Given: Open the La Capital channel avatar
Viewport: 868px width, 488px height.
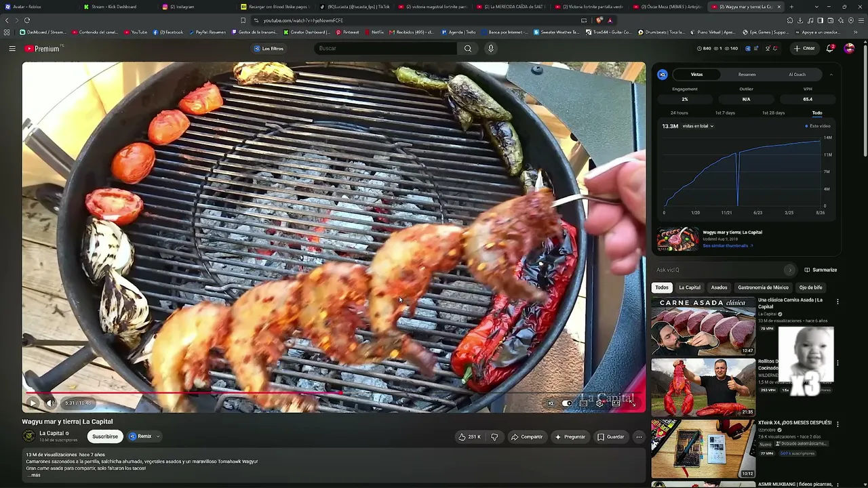Looking at the screenshot, I should pyautogui.click(x=29, y=436).
